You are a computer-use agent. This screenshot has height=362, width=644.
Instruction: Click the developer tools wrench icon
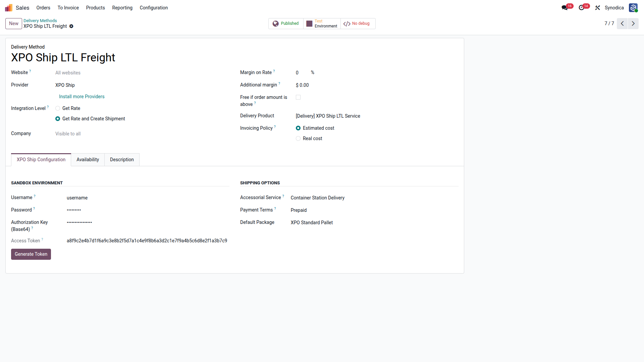(597, 8)
